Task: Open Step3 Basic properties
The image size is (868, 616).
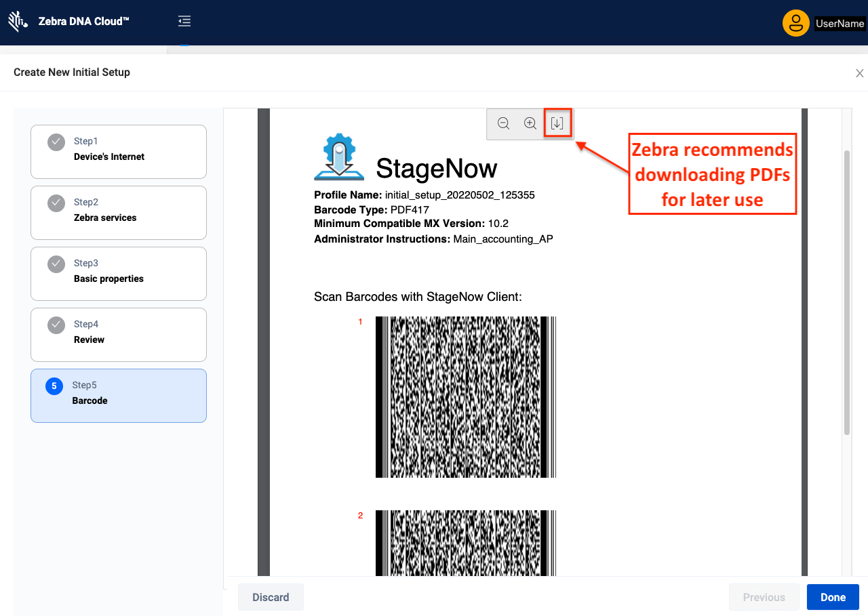Action: tap(119, 274)
